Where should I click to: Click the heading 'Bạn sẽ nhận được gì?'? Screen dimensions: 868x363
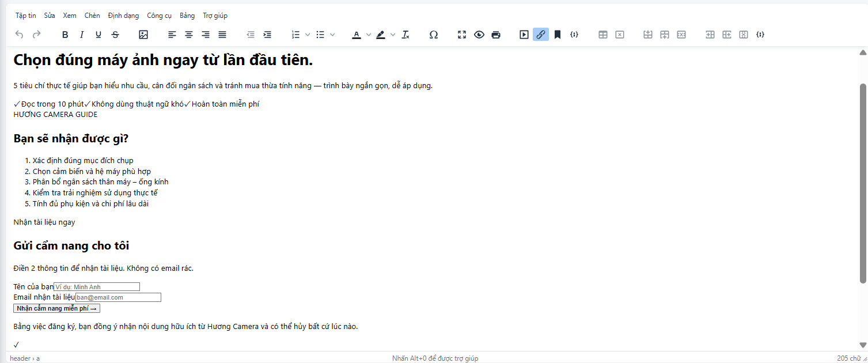click(71, 139)
